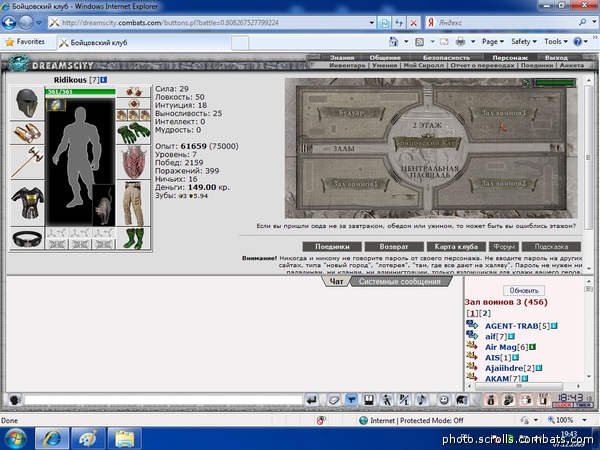Expand the Yandex search provider dropdown
Screen dimensions: 600x450
click(594, 23)
